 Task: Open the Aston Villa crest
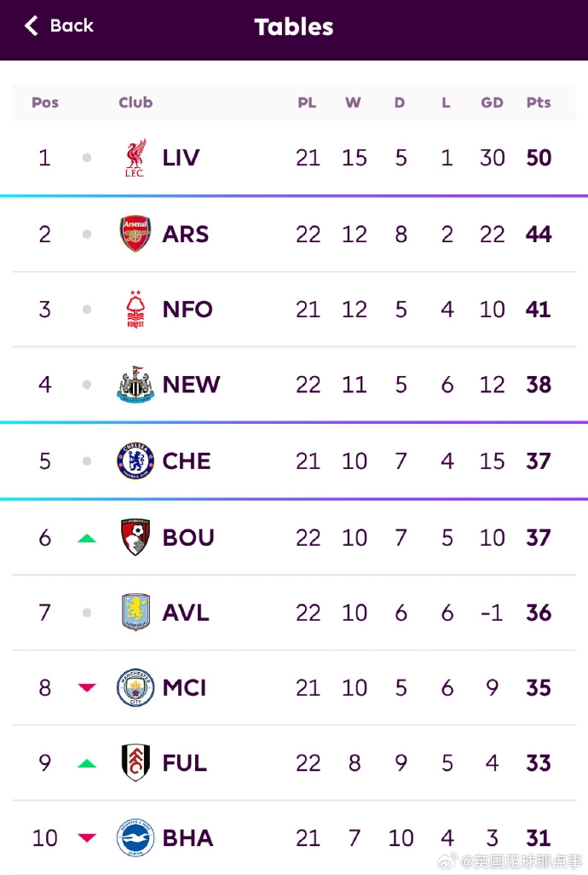(135, 612)
